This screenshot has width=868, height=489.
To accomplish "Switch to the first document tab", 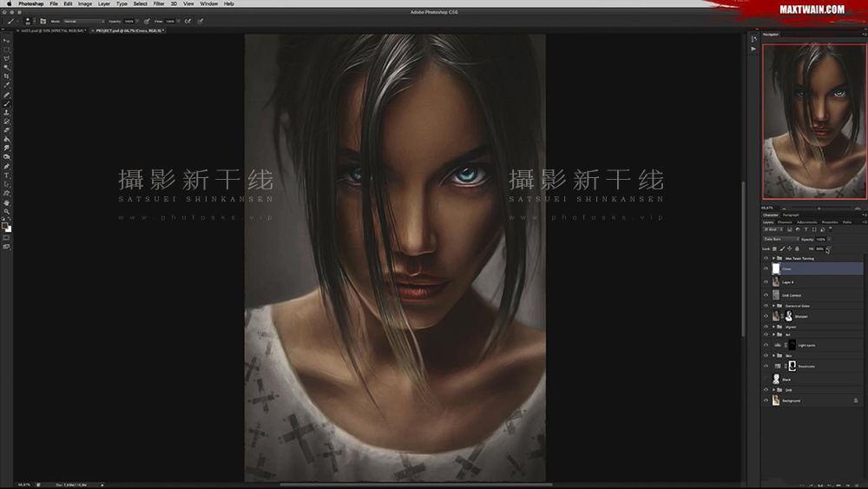I will click(53, 30).
